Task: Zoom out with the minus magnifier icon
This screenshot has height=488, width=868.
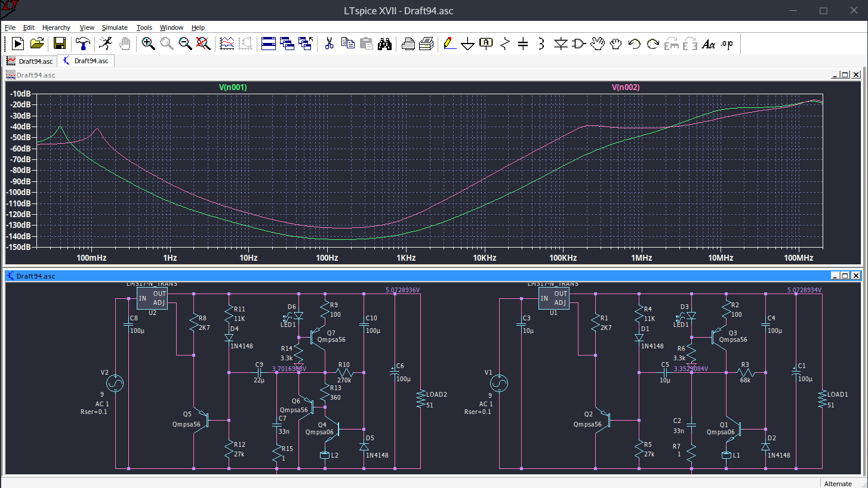Action: [x=185, y=44]
